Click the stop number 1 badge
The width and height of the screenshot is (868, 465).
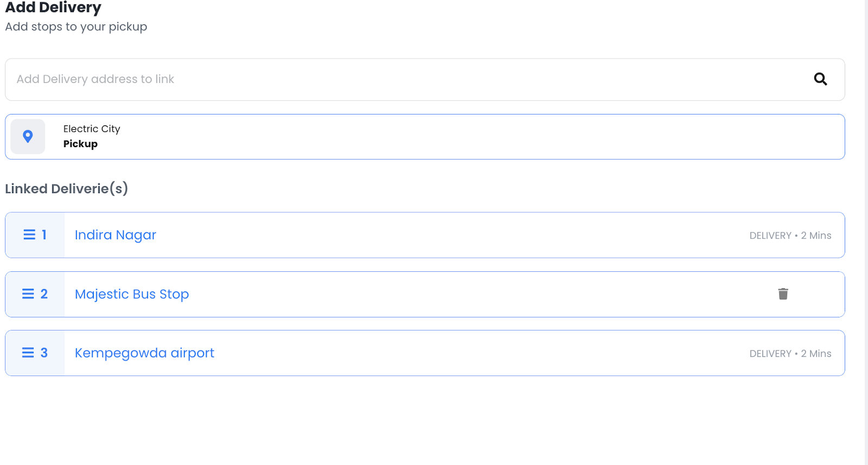point(44,234)
